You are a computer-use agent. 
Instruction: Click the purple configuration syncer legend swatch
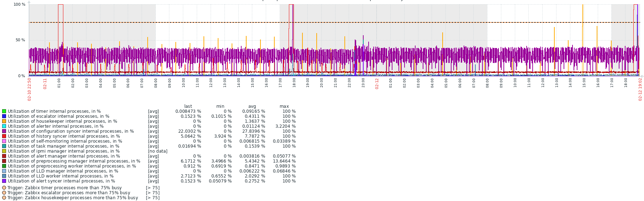[x=4, y=131]
